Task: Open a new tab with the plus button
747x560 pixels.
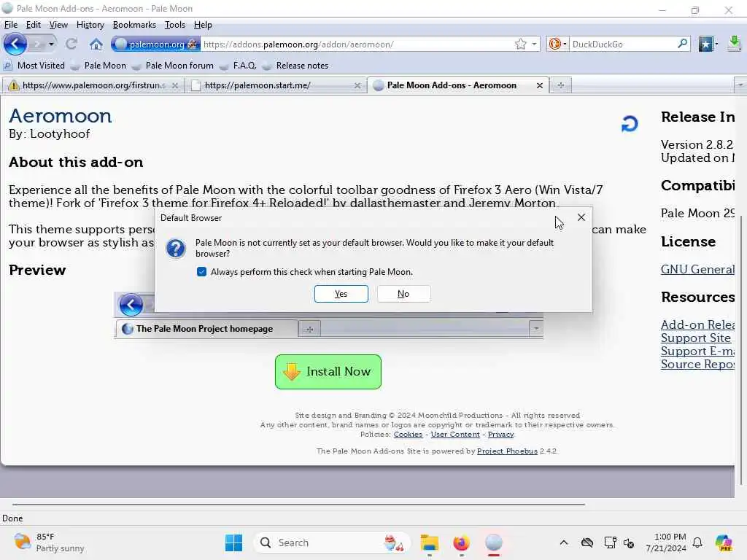Action: click(x=561, y=85)
